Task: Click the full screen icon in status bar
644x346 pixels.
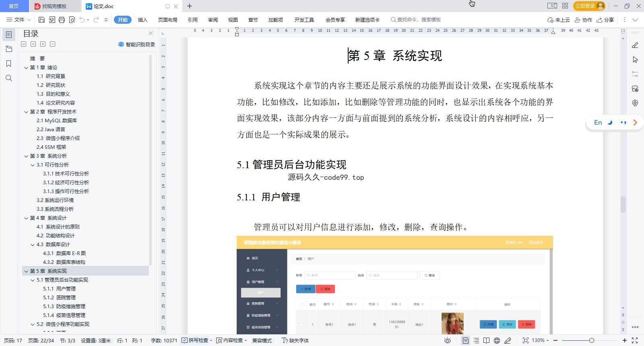Action: pyautogui.click(x=635, y=340)
